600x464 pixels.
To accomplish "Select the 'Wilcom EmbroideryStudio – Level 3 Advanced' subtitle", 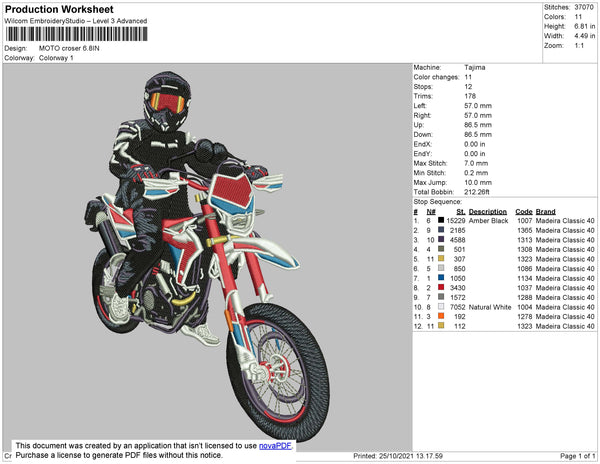I will click(76, 21).
